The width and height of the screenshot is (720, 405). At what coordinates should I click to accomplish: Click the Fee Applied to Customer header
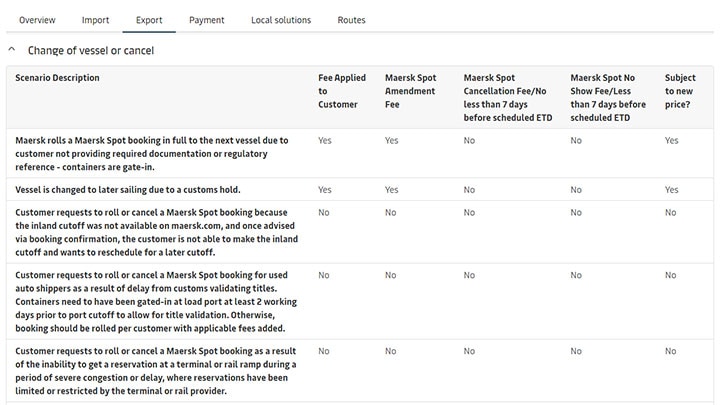click(342, 91)
